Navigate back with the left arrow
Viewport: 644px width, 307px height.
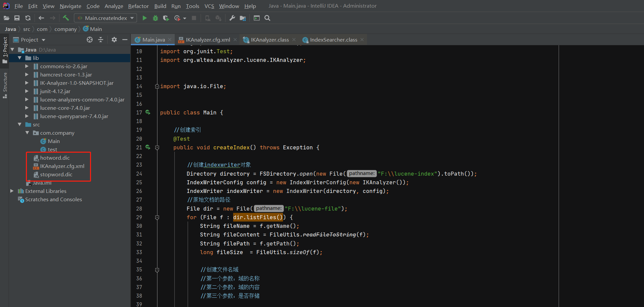point(42,18)
